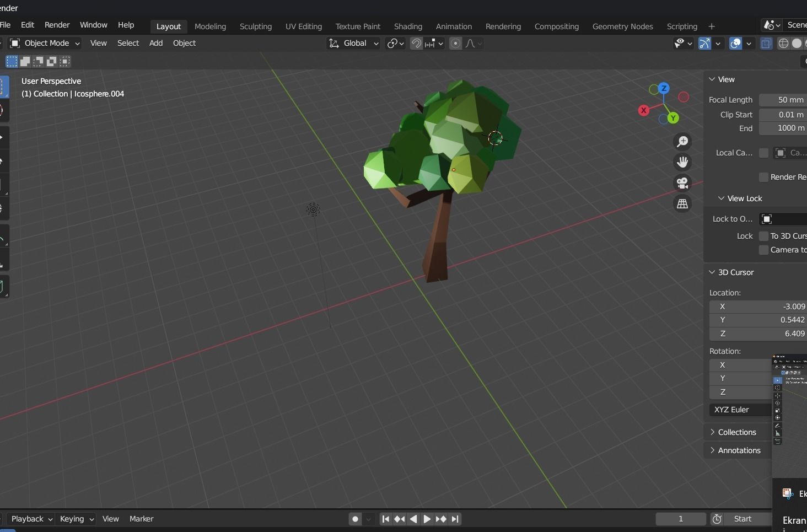Open the Render menu

[x=57, y=25]
